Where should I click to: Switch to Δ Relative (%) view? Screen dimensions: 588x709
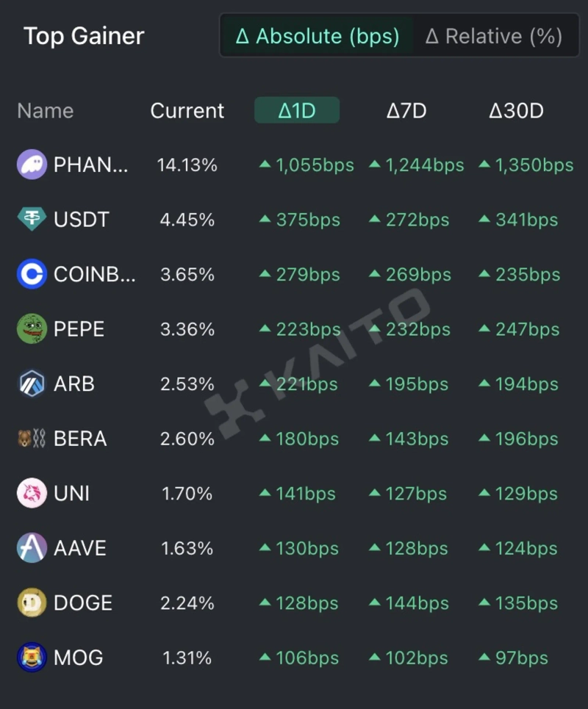click(494, 36)
